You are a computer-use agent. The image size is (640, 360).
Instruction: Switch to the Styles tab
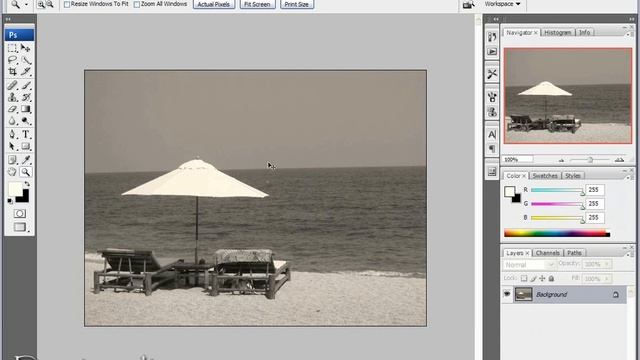(573, 176)
